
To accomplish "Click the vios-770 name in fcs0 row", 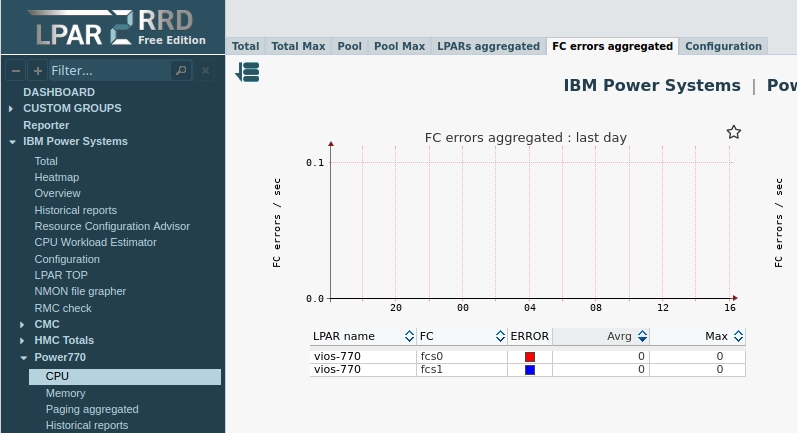I will (338, 356).
